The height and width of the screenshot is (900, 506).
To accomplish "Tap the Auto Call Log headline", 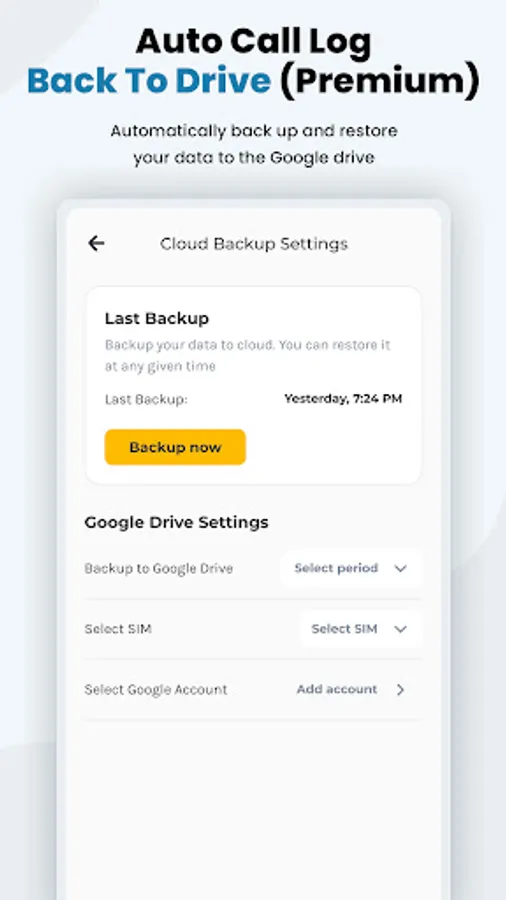I will click(254, 42).
